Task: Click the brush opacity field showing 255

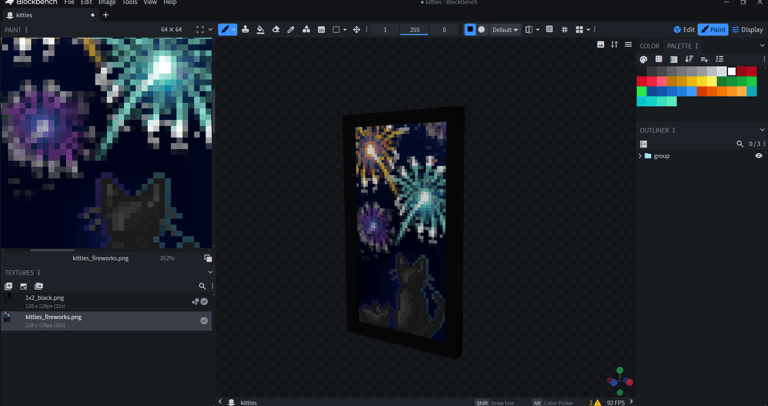Action: 414,29
